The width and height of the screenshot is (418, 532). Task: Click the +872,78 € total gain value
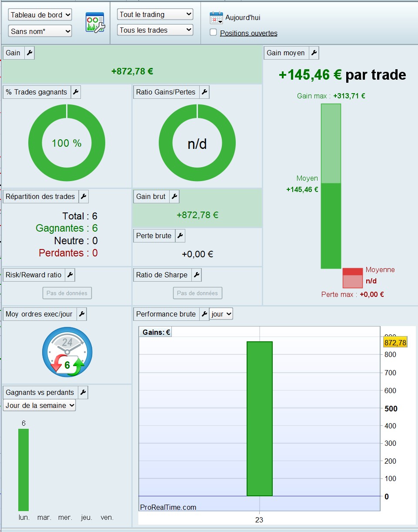click(132, 71)
